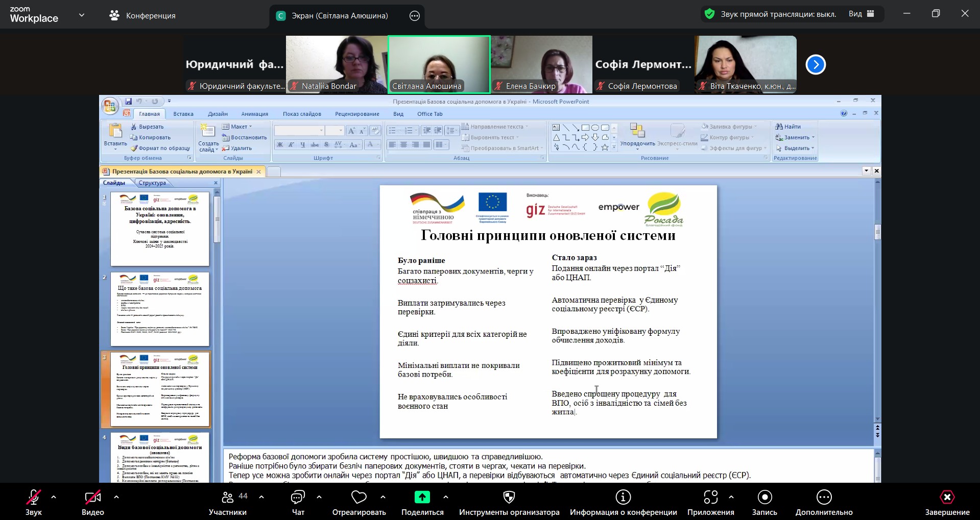Image resolution: width=980 pixels, height=520 pixels.
Task: Expand the video options arrow
Action: tap(116, 497)
